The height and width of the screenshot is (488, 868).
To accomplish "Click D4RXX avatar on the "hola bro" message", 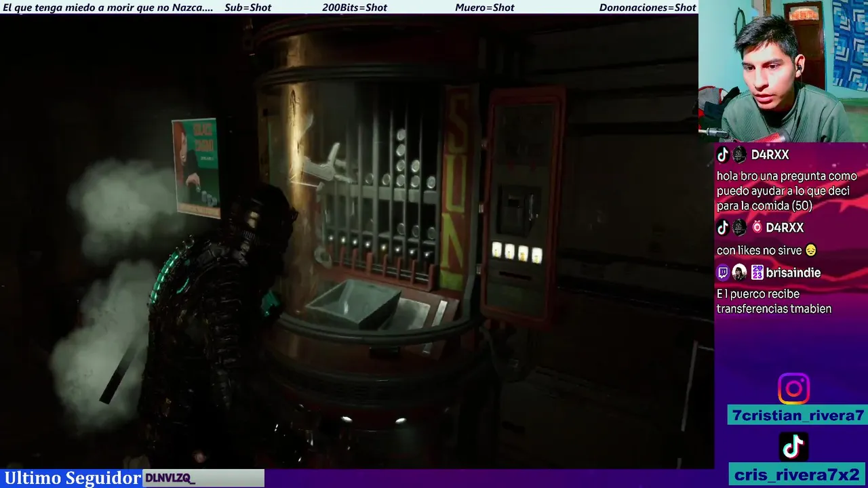I will pos(739,155).
